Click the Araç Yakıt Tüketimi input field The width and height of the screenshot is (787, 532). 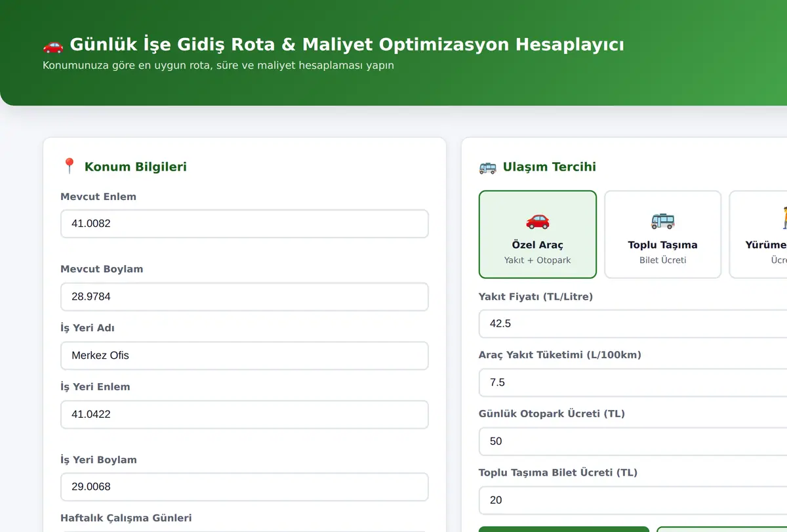(x=633, y=382)
